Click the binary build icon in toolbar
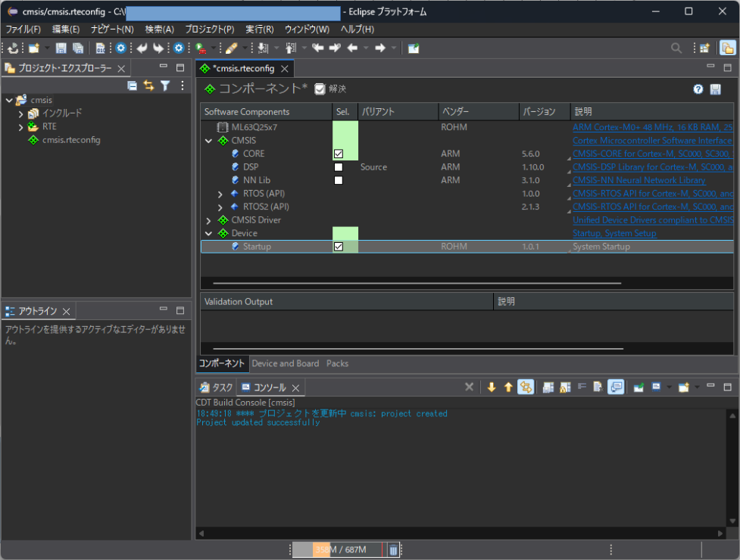Viewport: 740px width, 560px height. 100,48
